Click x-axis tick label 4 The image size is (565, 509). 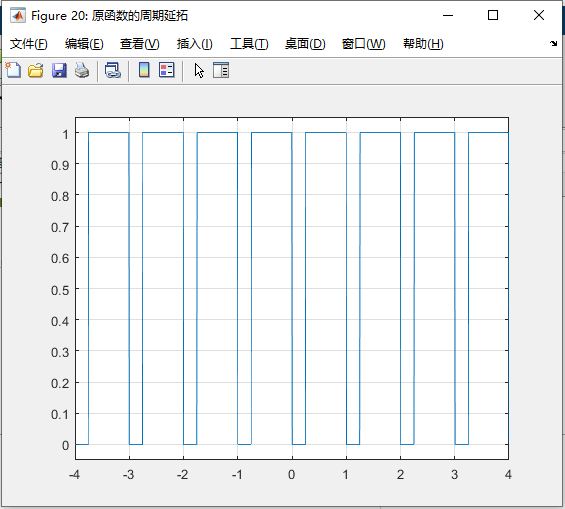tap(508, 475)
